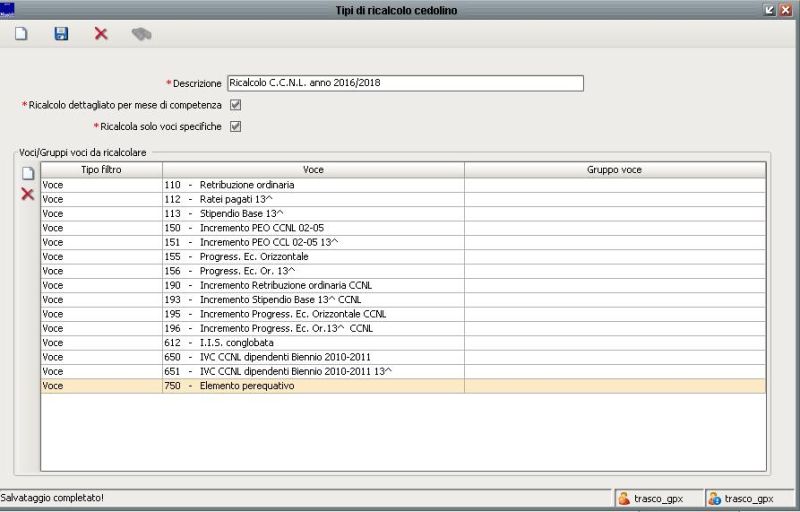Click the Voce column header

[313, 170]
